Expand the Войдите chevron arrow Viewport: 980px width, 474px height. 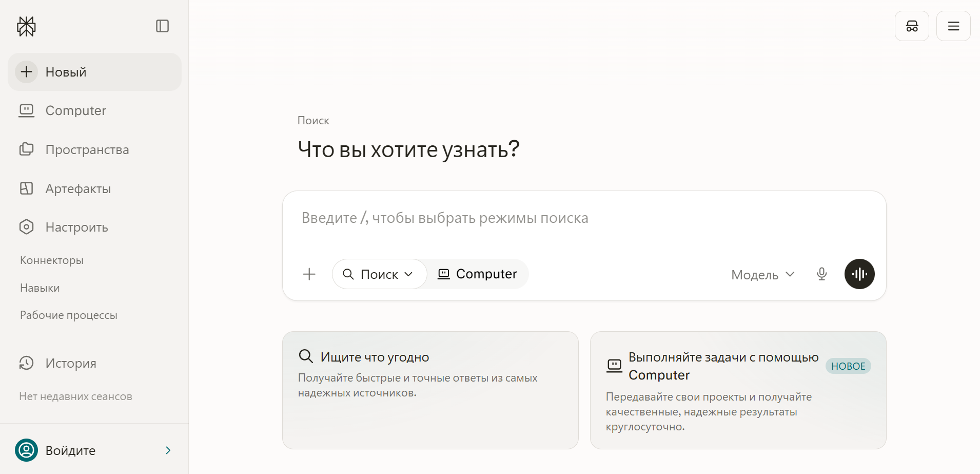point(168,450)
